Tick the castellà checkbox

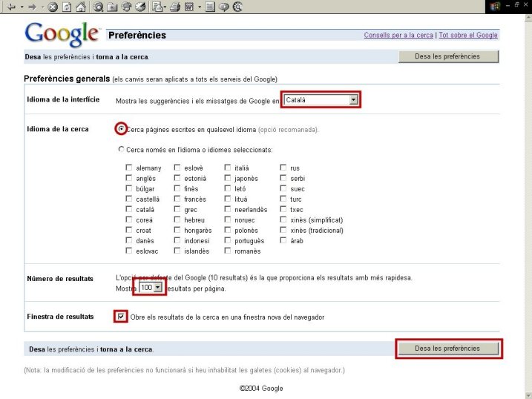129,198
